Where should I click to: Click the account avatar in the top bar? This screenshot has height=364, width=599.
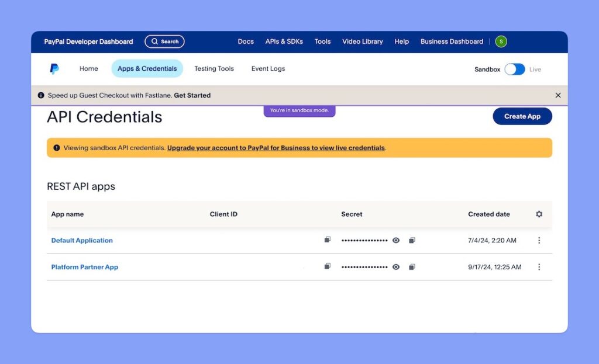coord(501,41)
